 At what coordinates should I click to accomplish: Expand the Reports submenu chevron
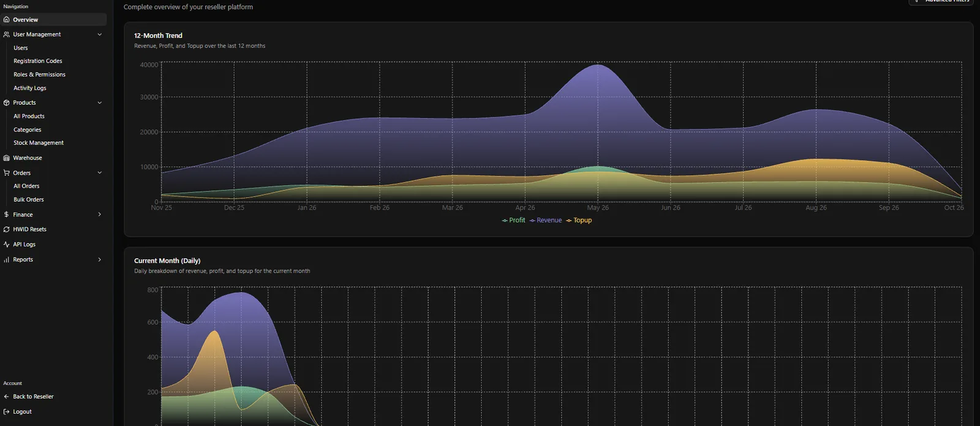click(x=100, y=259)
